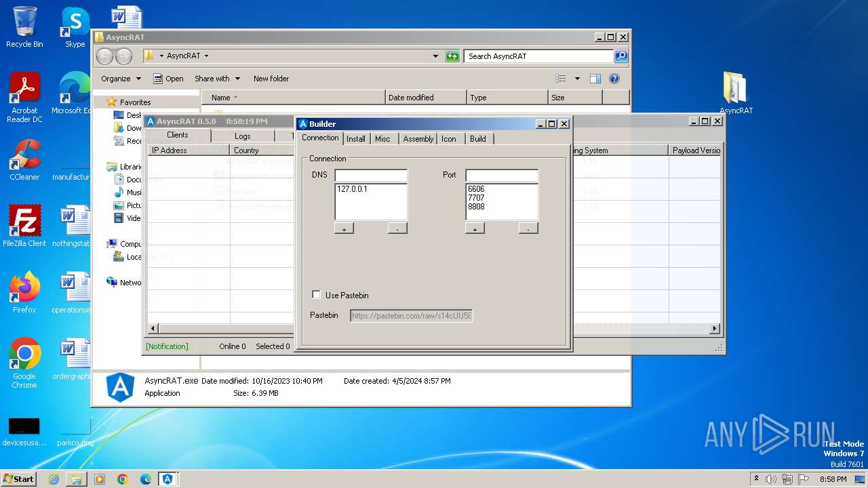Viewport: 868px width, 488px height.
Task: Add port with plus button
Action: (x=475, y=228)
